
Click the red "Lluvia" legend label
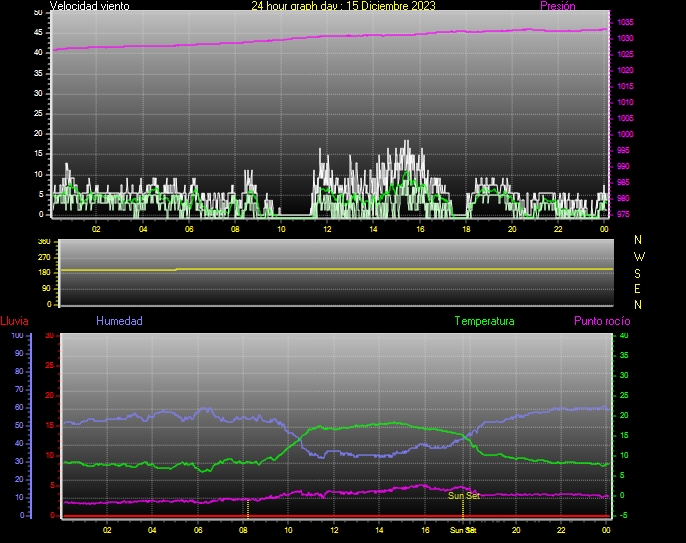pos(14,321)
